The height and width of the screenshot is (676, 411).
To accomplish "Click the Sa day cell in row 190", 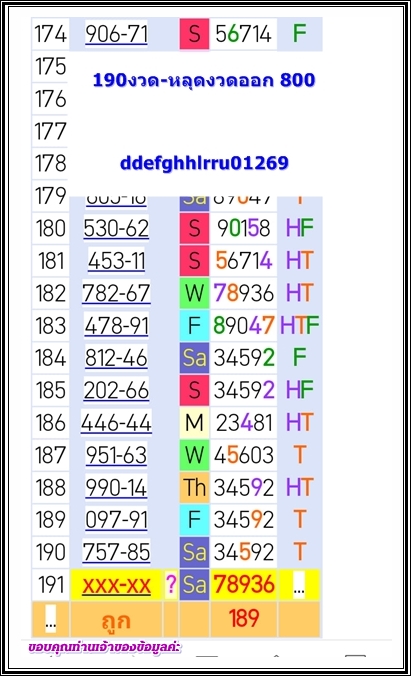I will [x=195, y=552].
